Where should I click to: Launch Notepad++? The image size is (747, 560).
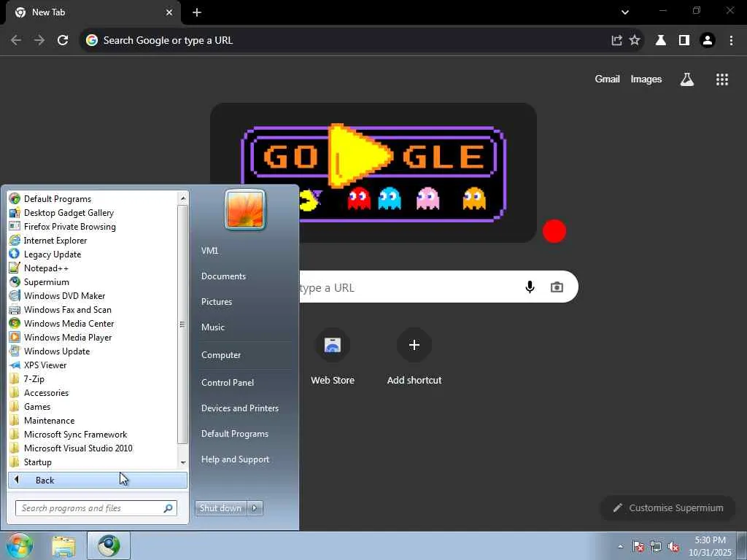[93, 268]
